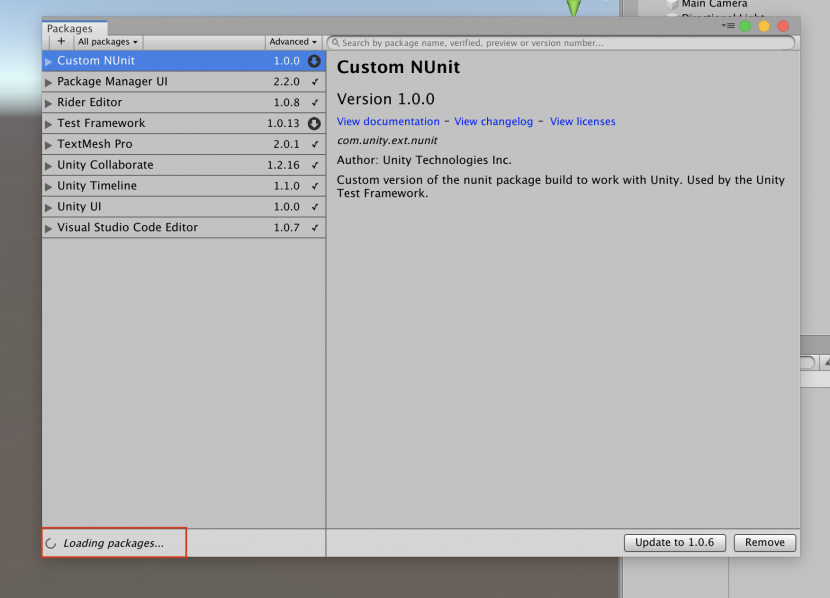
Task: Expand the selected Custom NUnit entry
Action: [47, 60]
